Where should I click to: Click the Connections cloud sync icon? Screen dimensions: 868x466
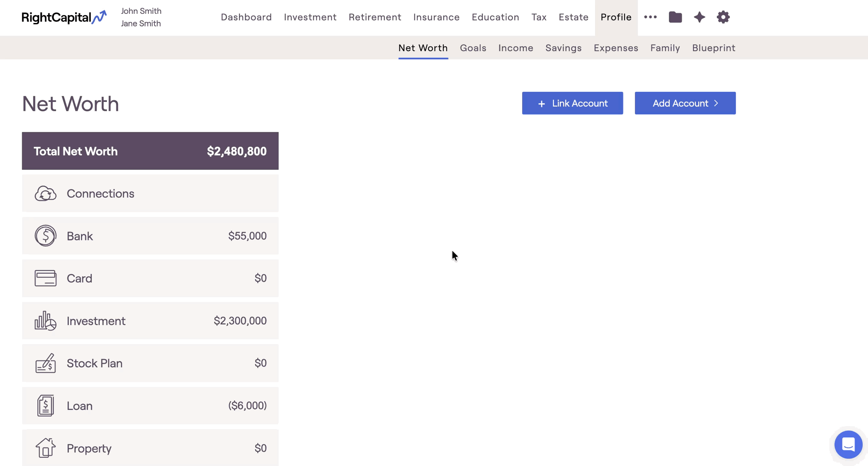click(46, 194)
